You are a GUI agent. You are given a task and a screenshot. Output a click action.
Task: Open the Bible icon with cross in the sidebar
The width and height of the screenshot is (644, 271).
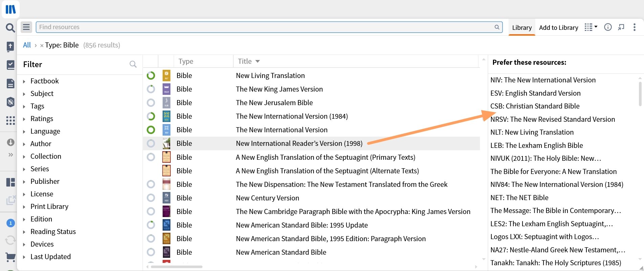pyautogui.click(x=10, y=46)
